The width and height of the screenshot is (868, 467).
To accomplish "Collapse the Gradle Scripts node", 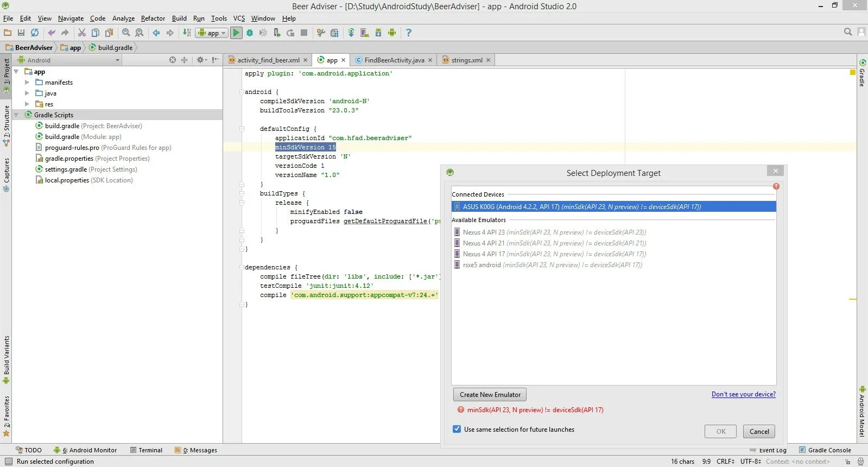I will coord(16,115).
